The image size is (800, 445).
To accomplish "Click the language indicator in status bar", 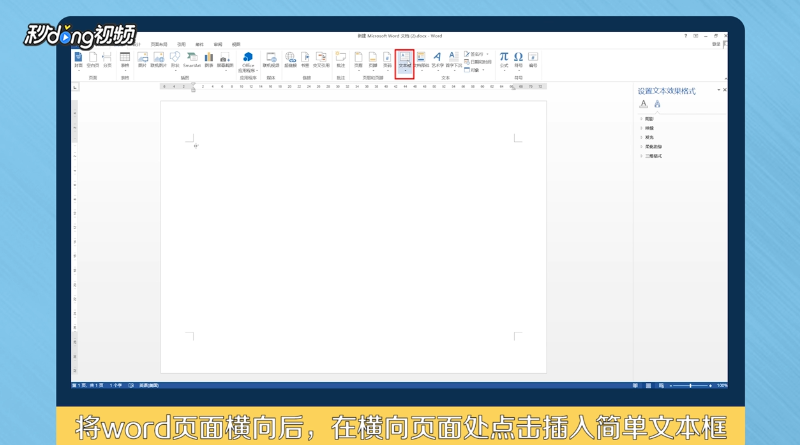I will [x=149, y=386].
